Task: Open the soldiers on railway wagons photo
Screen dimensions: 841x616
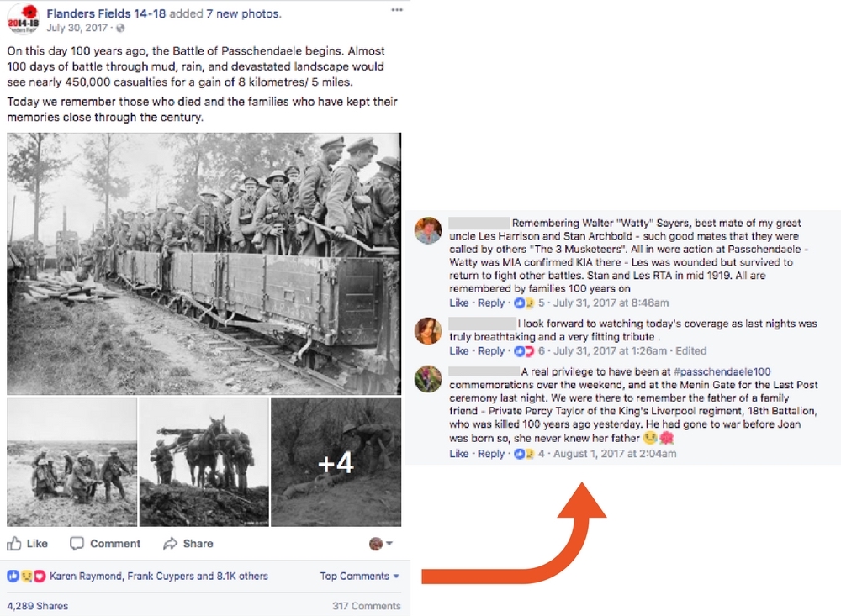Action: (204, 264)
